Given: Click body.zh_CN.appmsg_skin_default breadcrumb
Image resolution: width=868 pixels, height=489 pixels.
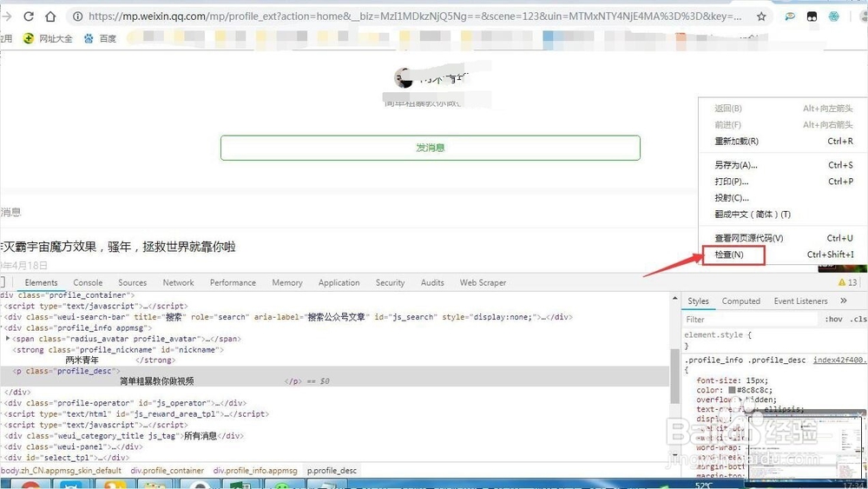Looking at the screenshot, I should 61,471.
